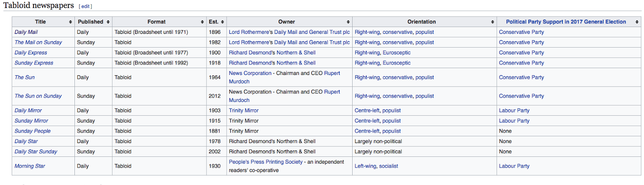Open the Daily Star Sunday article
The height and width of the screenshot is (185, 644).
pos(36,152)
